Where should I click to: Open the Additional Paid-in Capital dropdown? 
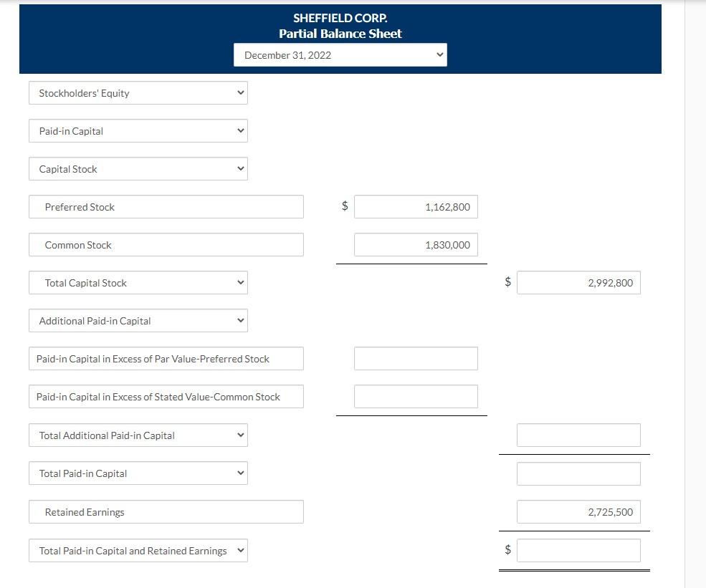138,320
